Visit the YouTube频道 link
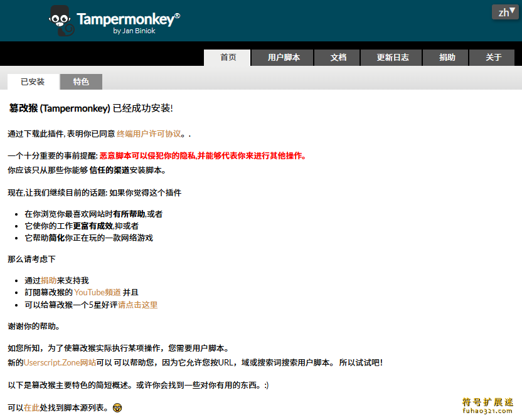522x420 pixels. (x=97, y=292)
